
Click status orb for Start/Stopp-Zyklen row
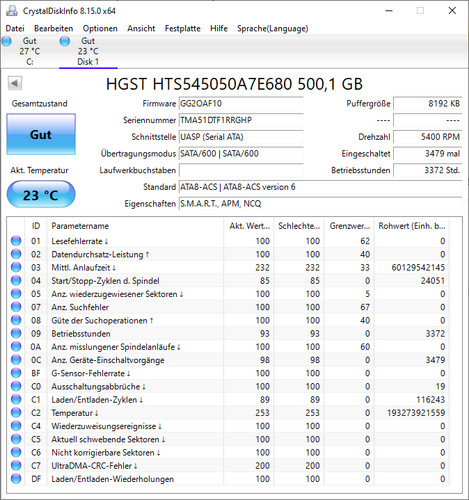pos(16,280)
